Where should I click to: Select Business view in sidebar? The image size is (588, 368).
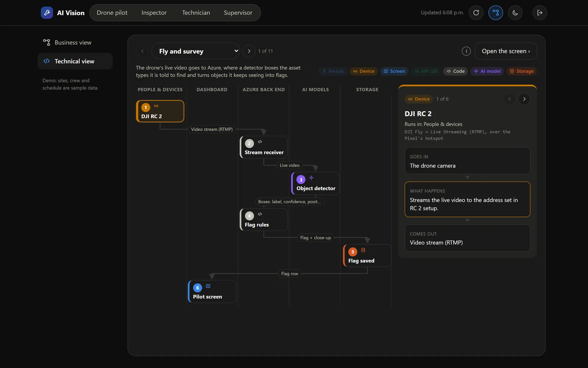75,42
